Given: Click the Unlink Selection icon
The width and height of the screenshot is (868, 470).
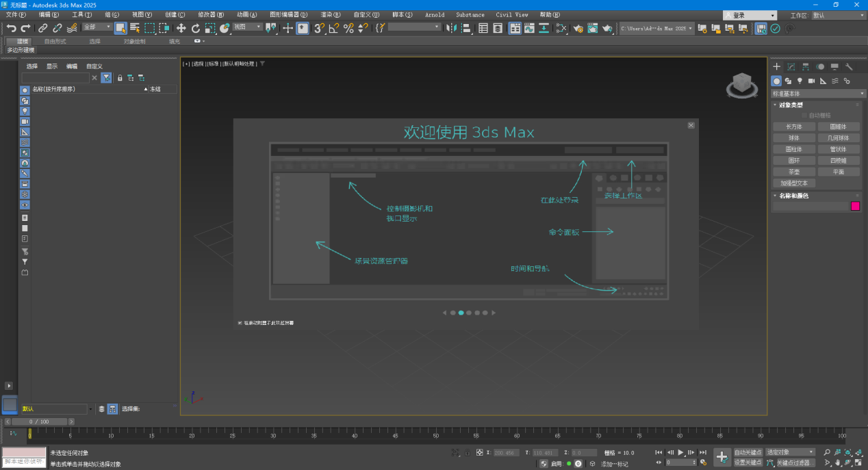Looking at the screenshot, I should (57, 28).
